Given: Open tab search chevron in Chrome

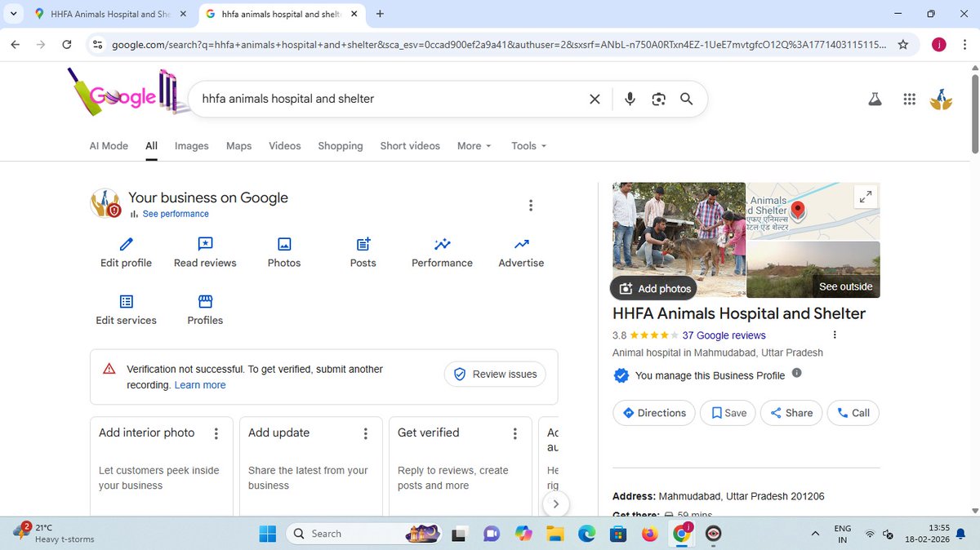Looking at the screenshot, I should coord(14,14).
